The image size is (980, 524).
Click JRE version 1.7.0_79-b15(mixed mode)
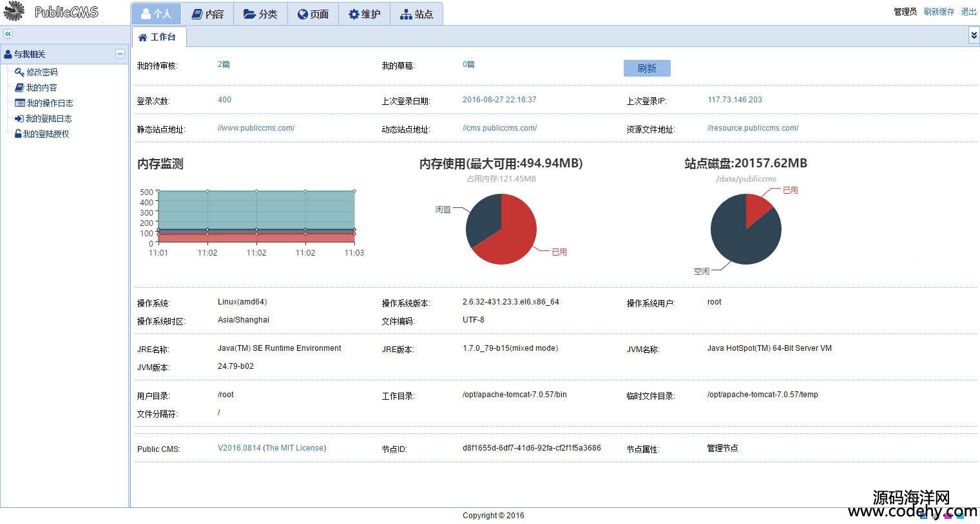[510, 348]
